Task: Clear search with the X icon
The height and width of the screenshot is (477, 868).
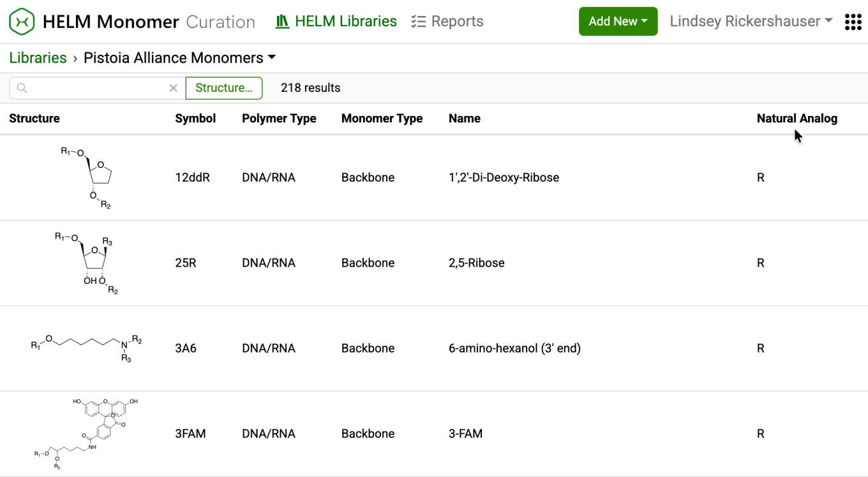Action: [173, 88]
